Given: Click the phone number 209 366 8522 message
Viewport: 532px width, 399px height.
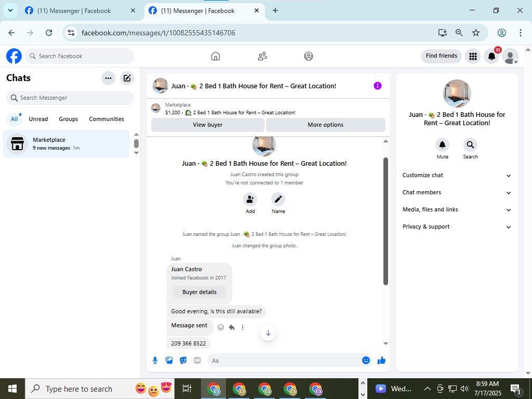Looking at the screenshot, I should pos(188,343).
